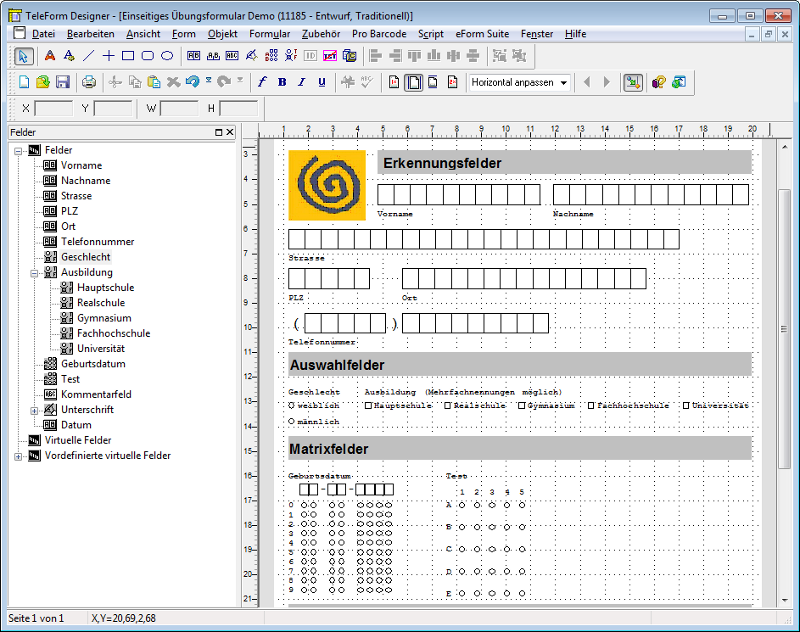Select the Text tool in the toolbar

click(48, 56)
